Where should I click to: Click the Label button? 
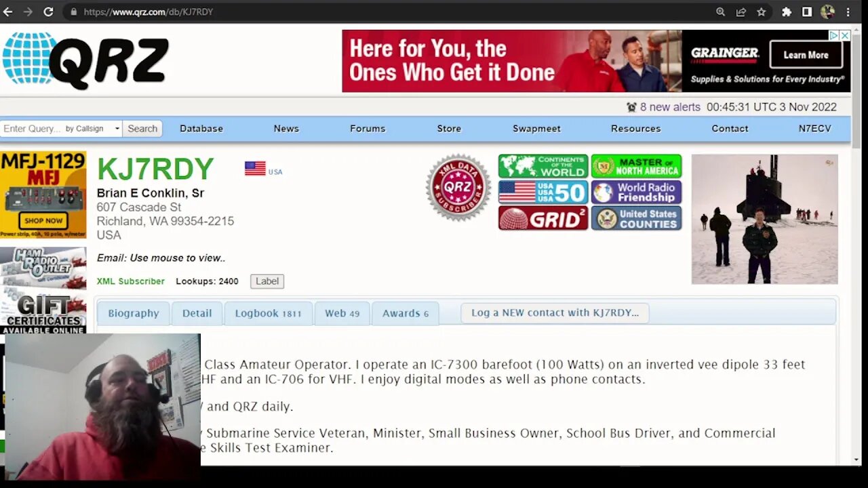(267, 281)
